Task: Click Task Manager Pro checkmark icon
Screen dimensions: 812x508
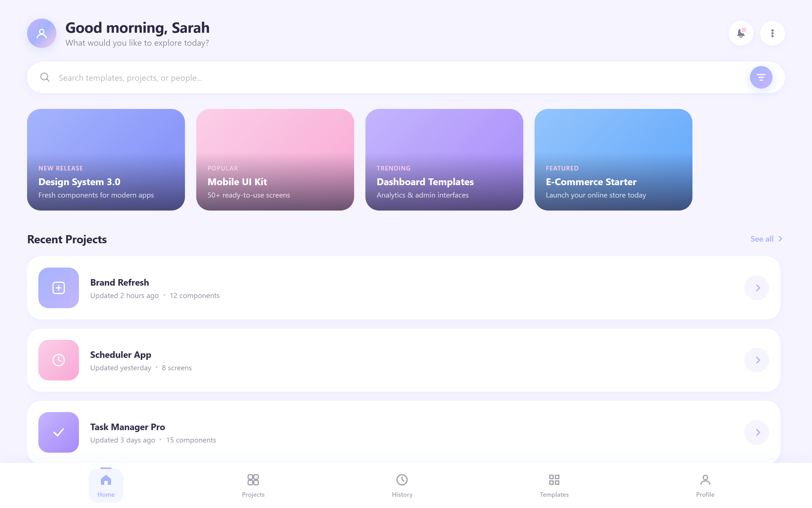Action: [59, 432]
